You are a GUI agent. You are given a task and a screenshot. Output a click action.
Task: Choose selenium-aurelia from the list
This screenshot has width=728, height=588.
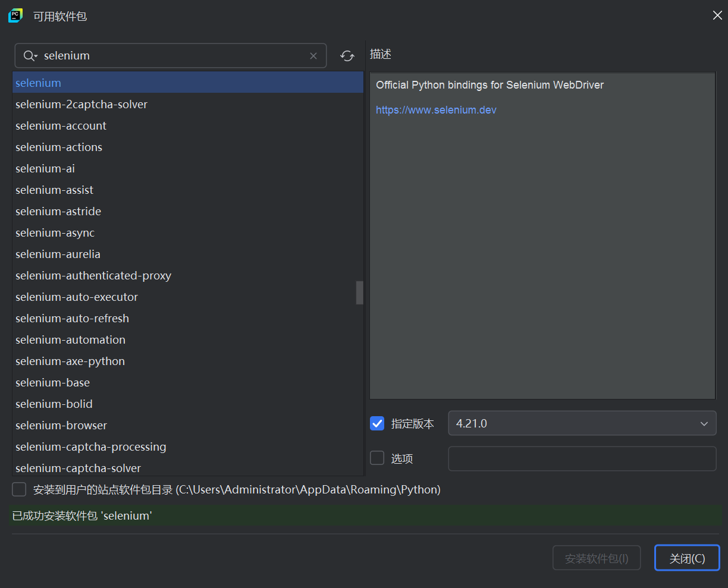[188, 254]
